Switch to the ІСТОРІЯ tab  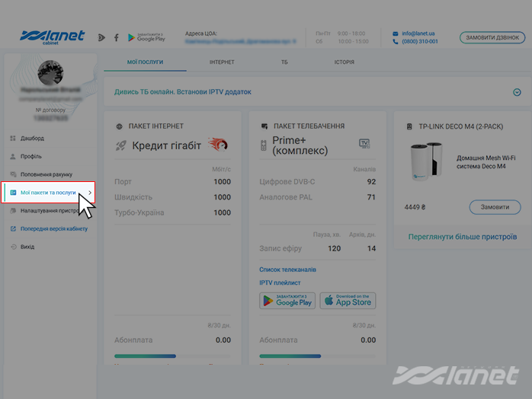[x=344, y=62]
